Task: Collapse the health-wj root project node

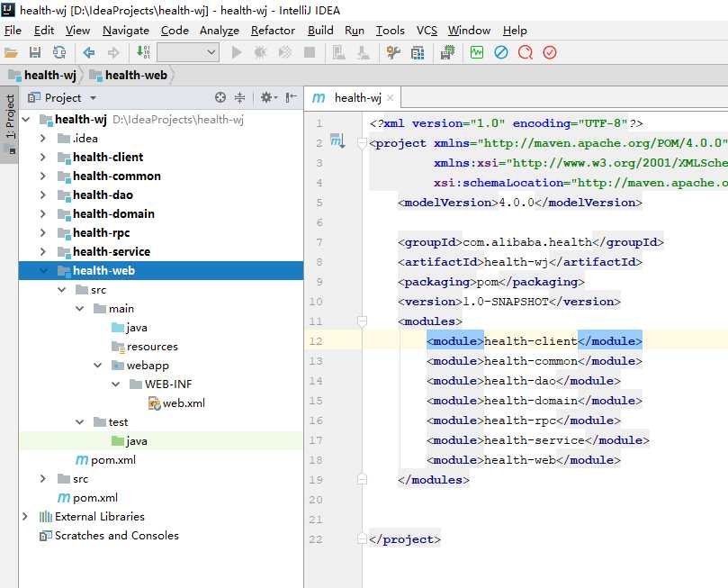Action: [26, 120]
